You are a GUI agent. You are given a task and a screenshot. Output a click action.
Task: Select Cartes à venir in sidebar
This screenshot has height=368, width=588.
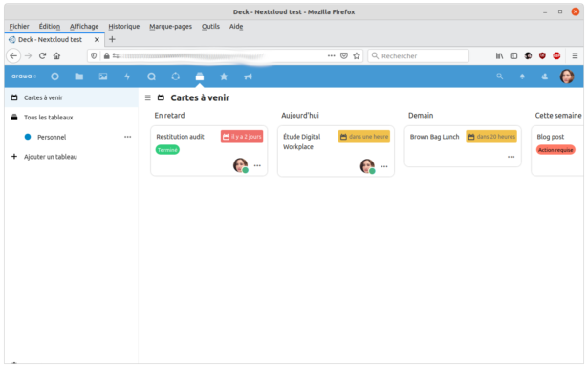(x=72, y=97)
